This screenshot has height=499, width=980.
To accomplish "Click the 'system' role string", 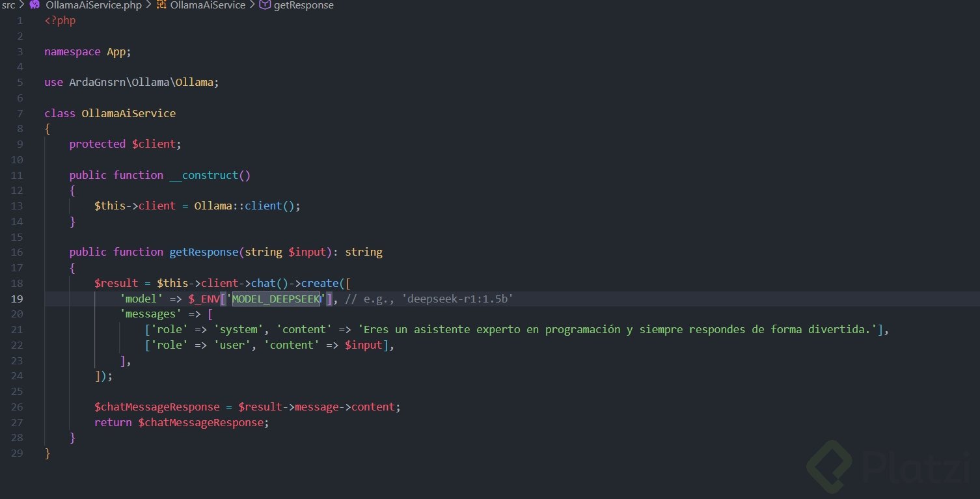I will tap(238, 330).
